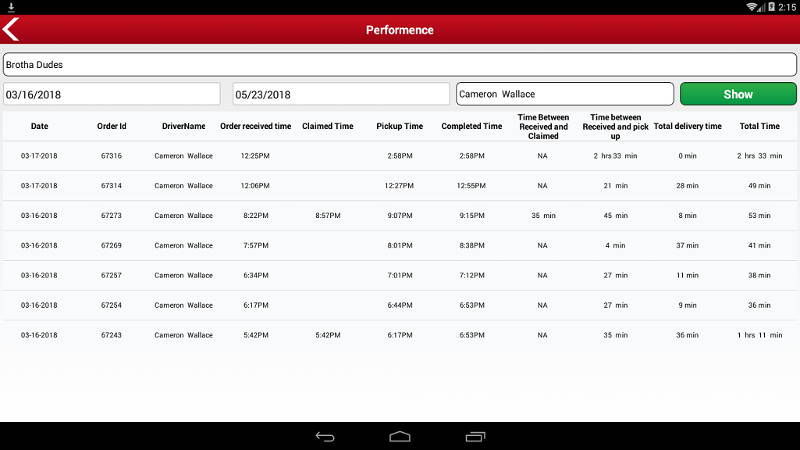The image size is (800, 450).
Task: Select order id 67257
Action: [x=111, y=275]
